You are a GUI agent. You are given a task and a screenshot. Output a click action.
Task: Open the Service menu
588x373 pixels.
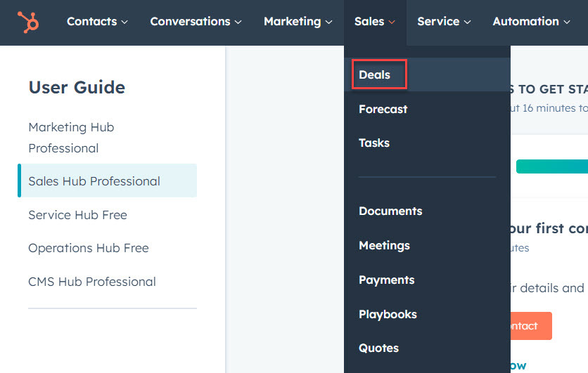tap(444, 22)
